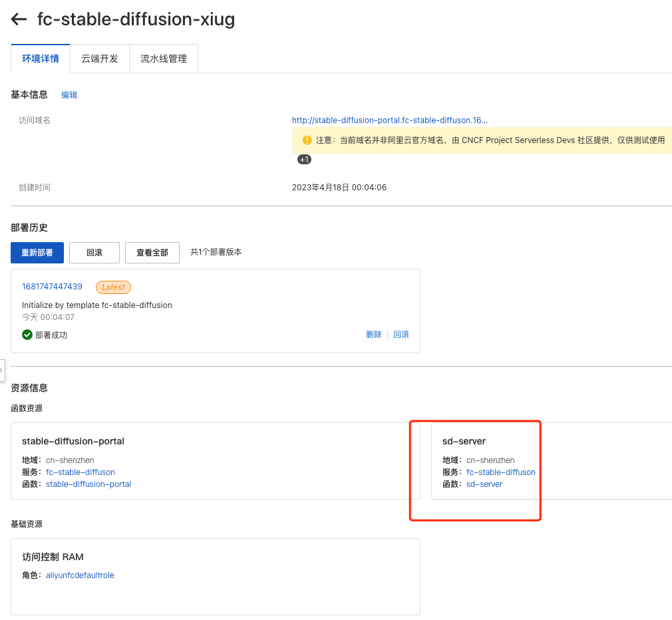Image resolution: width=672 pixels, height=620 pixels.
Task: Click the 查看全部 button
Action: coord(152,253)
